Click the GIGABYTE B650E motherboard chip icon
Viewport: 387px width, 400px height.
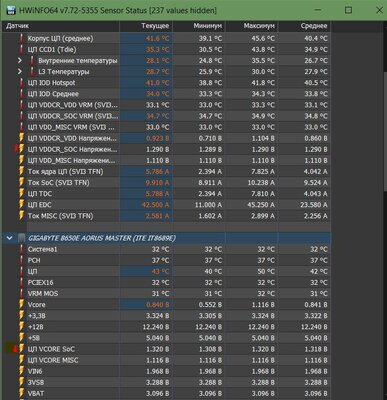point(21,238)
